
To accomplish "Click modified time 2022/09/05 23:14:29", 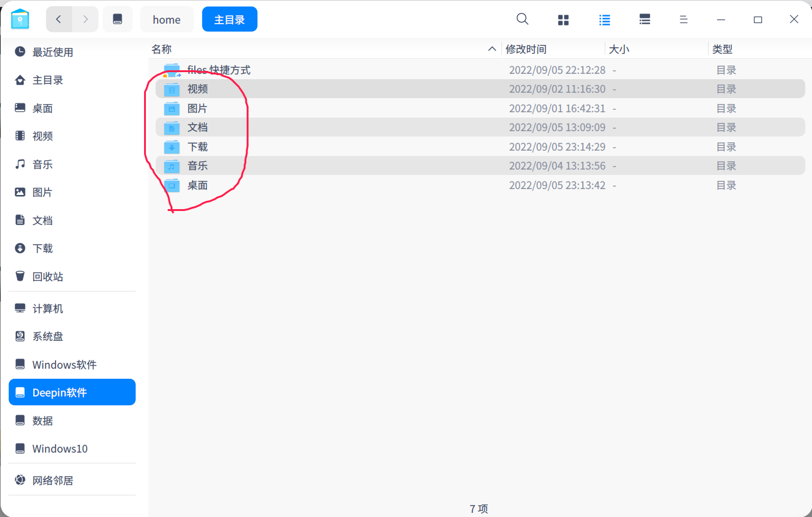I will point(557,147).
